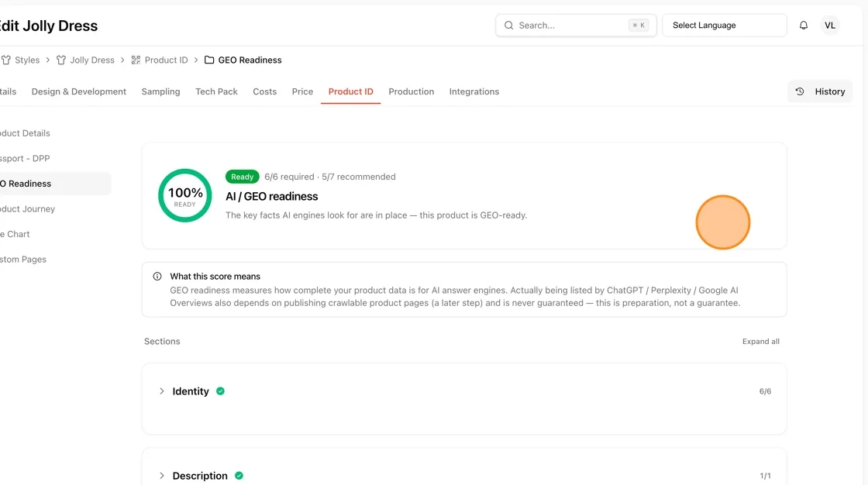
Task: Click Expand all sections link
Action: click(x=760, y=342)
